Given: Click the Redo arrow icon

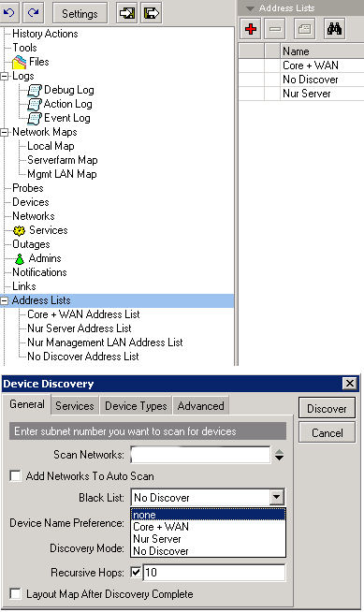Looking at the screenshot, I should point(34,13).
